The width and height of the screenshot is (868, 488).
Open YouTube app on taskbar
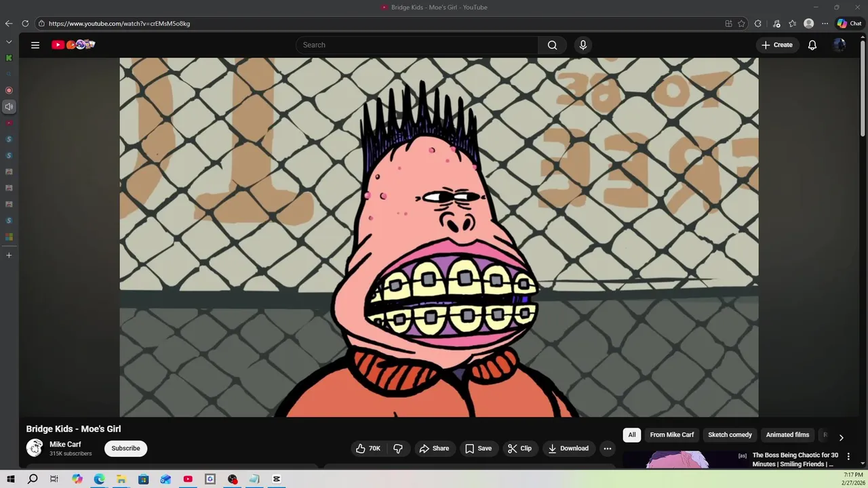(188, 479)
